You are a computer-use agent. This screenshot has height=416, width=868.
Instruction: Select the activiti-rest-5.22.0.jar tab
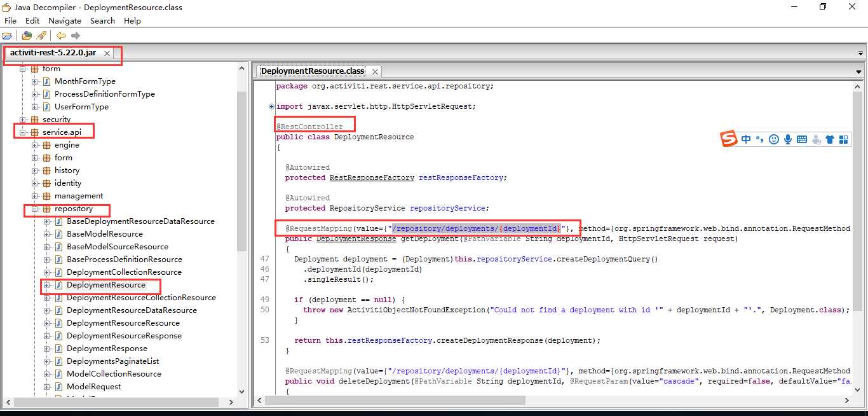point(53,53)
